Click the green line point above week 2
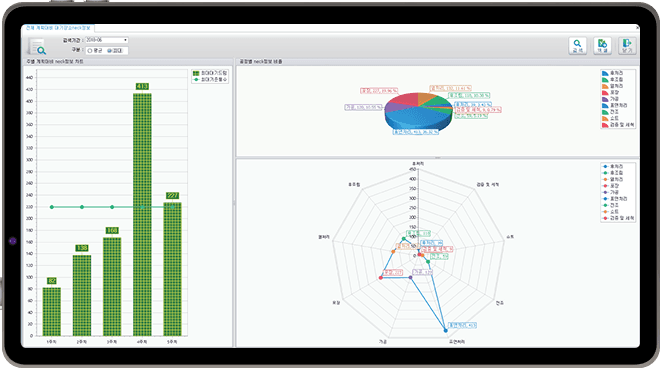660x368 pixels. 82,207
